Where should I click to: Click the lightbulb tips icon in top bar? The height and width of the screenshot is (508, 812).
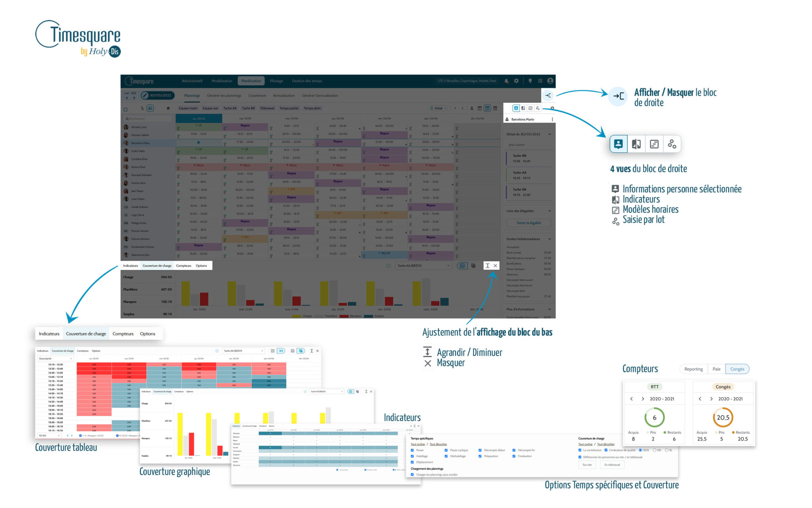(x=530, y=81)
